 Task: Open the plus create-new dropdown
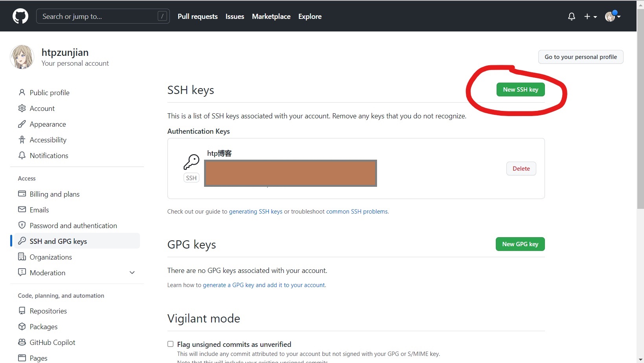(590, 17)
